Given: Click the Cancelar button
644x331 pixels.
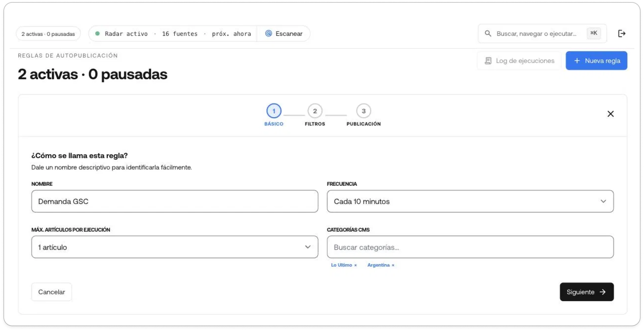Looking at the screenshot, I should click(x=51, y=292).
